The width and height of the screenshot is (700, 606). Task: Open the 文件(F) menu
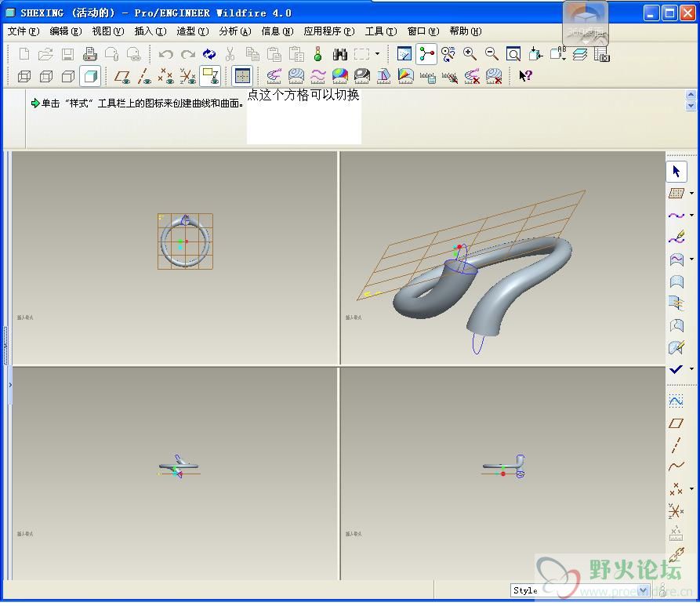tap(24, 31)
